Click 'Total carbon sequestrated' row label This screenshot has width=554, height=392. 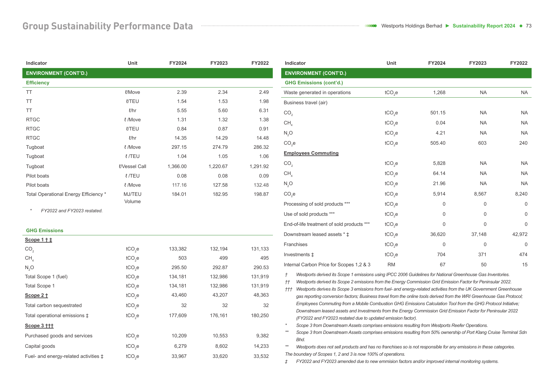click(x=53, y=305)
